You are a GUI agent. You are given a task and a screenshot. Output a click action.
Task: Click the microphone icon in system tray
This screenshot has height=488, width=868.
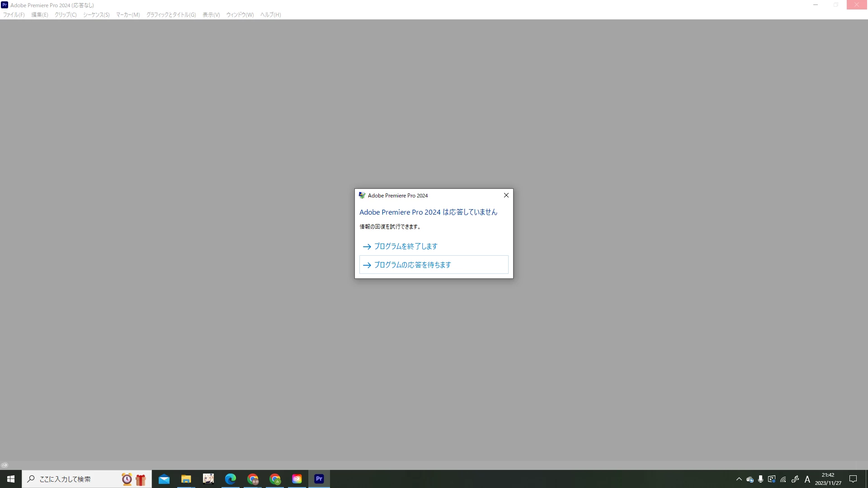pyautogui.click(x=761, y=479)
